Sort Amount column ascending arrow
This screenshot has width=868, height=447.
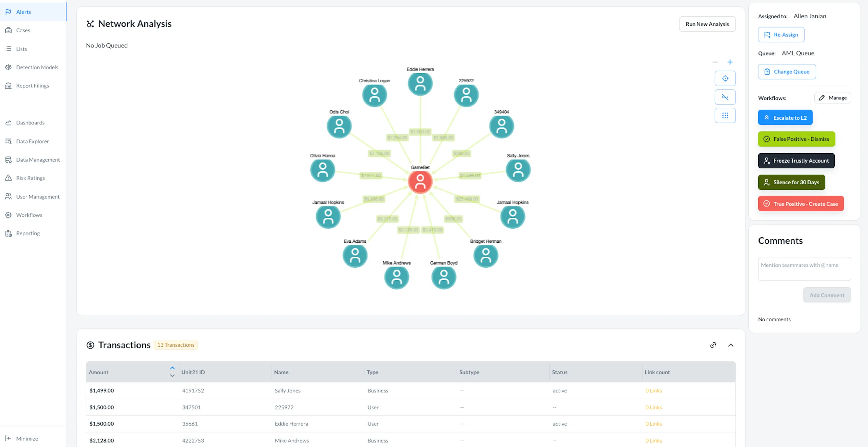pyautogui.click(x=172, y=368)
